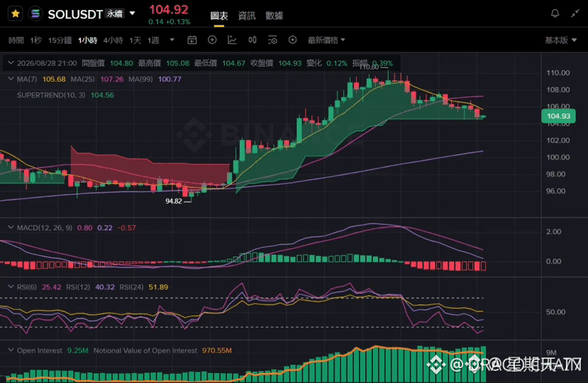Click Notional Value of Open Interest label
The image size is (588, 383).
pos(145,350)
